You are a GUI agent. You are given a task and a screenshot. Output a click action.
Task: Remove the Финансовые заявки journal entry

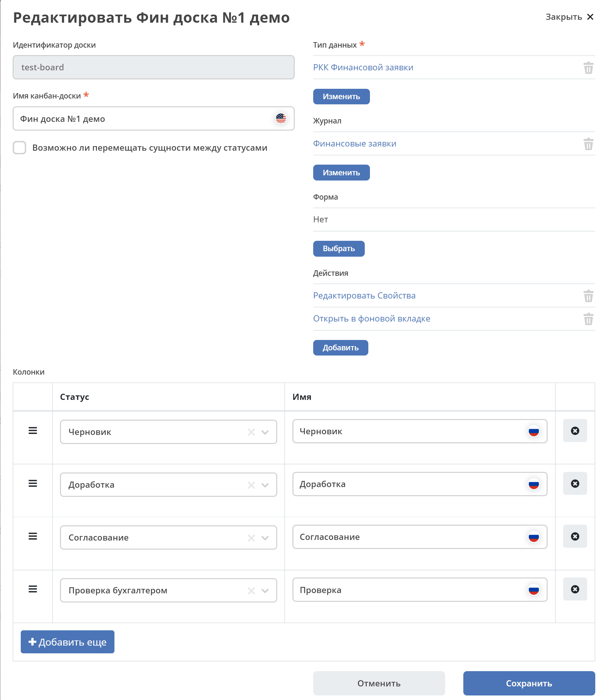point(588,144)
